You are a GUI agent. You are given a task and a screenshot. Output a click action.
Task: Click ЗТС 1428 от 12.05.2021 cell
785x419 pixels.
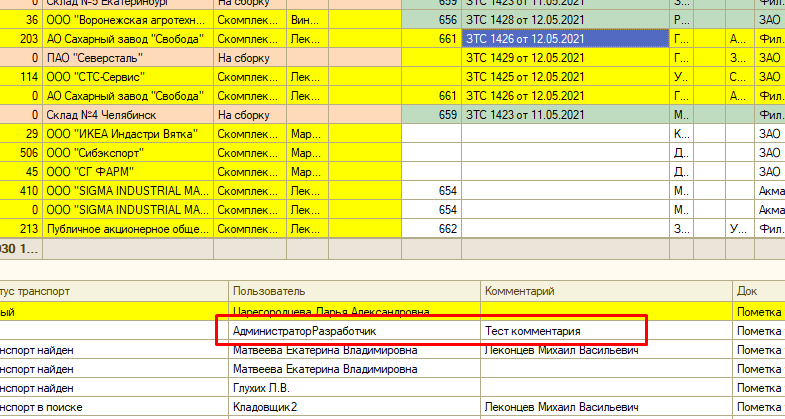click(565, 20)
